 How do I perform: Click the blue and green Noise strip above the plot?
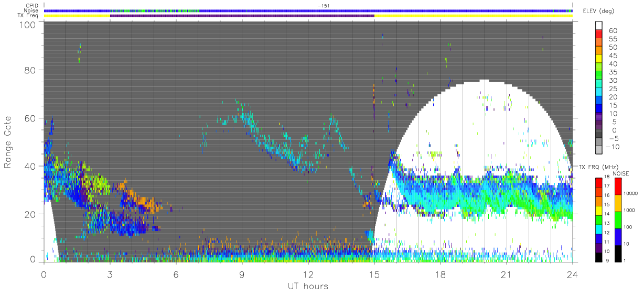308,10
